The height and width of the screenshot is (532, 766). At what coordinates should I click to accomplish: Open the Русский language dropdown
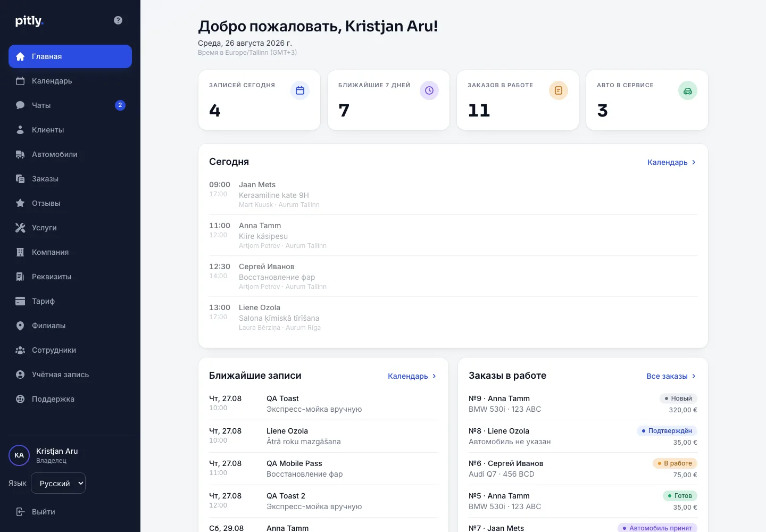(59, 483)
